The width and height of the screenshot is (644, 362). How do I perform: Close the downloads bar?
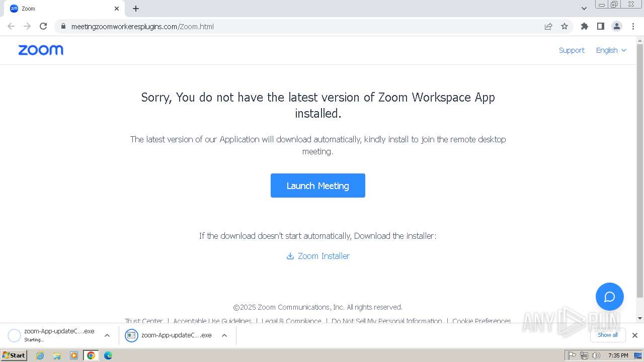click(x=635, y=335)
